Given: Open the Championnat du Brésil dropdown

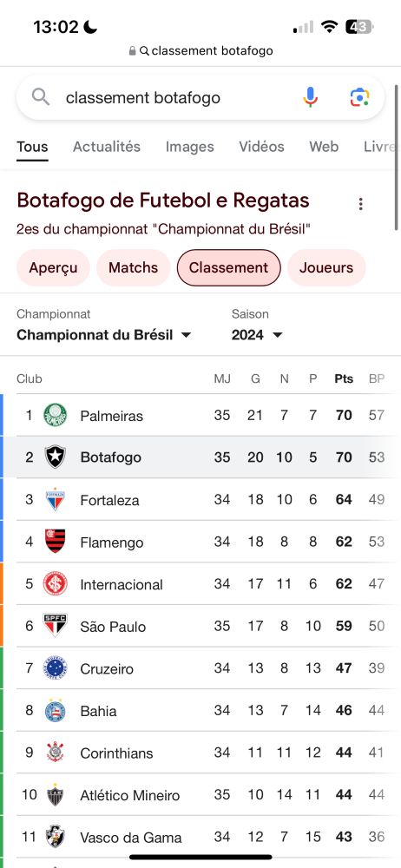Looking at the screenshot, I should click(x=103, y=335).
